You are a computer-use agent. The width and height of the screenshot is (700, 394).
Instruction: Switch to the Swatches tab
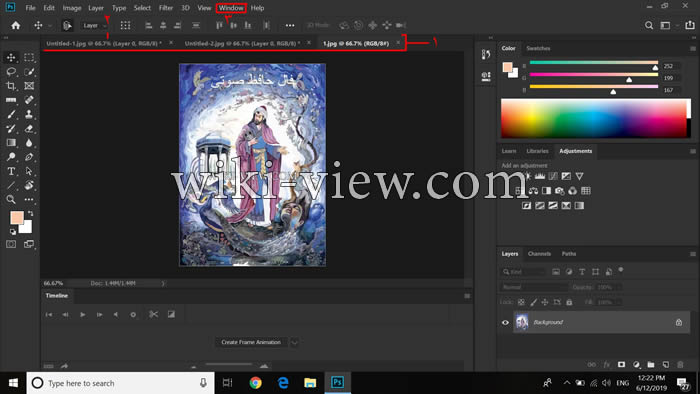pos(538,48)
